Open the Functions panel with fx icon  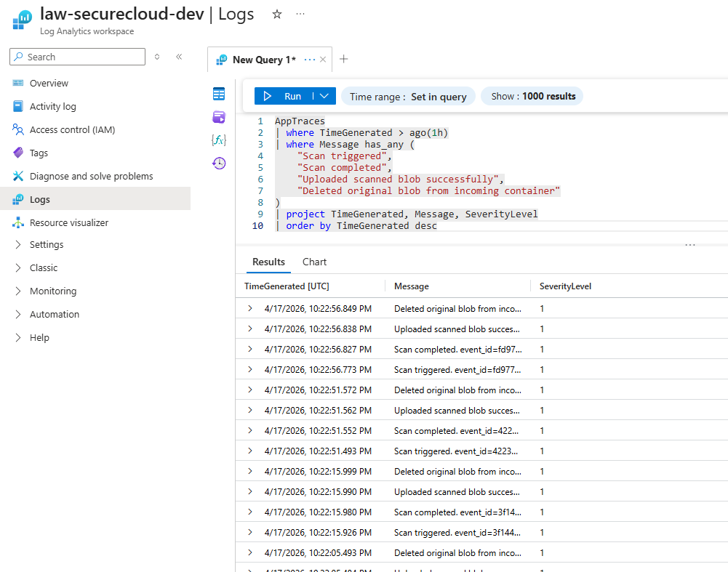219,140
